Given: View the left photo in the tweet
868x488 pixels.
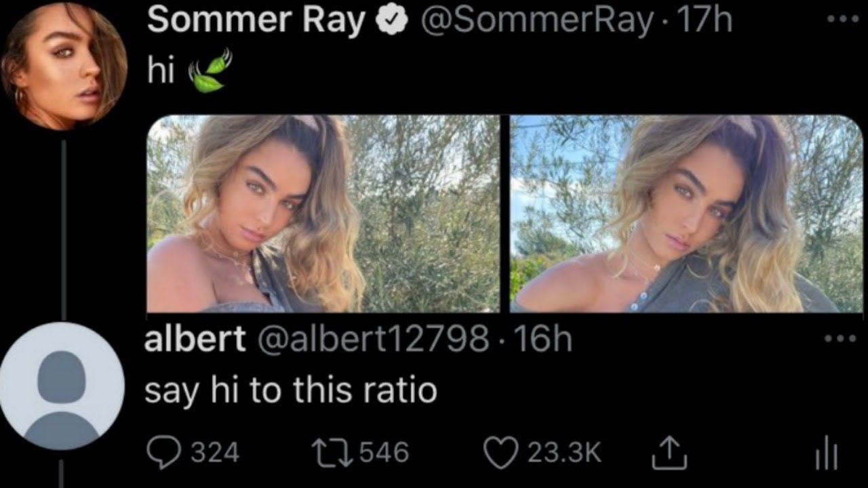Looking at the screenshot, I should point(323,213).
